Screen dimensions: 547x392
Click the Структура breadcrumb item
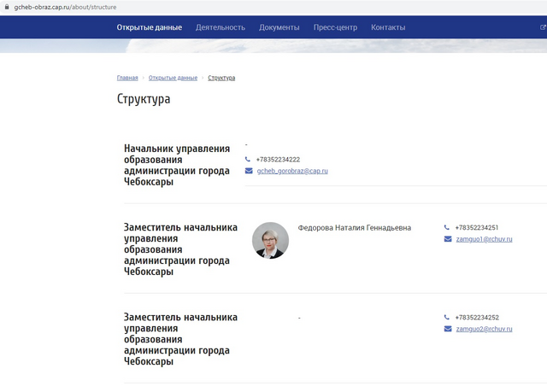point(221,78)
